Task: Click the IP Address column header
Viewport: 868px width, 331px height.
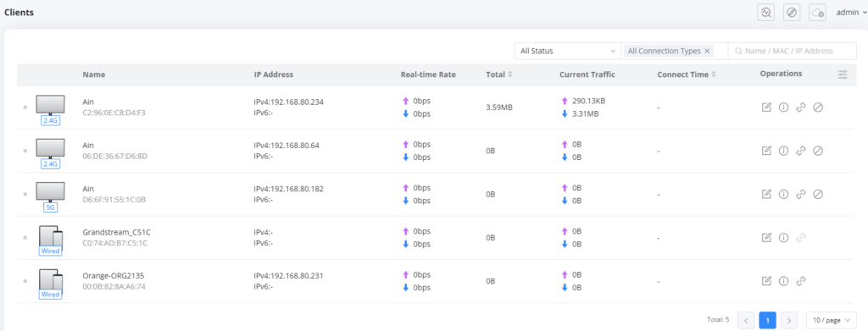Action: click(274, 74)
